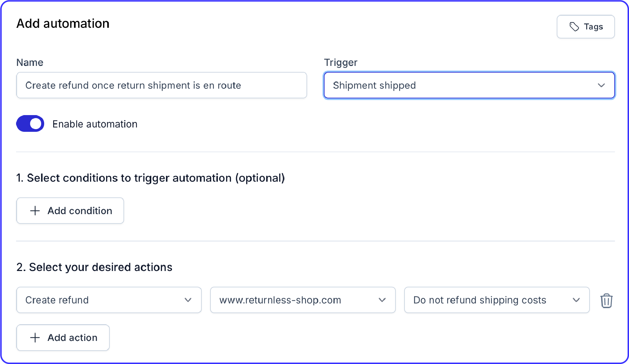Click the plus icon beside Add condition

(x=35, y=211)
